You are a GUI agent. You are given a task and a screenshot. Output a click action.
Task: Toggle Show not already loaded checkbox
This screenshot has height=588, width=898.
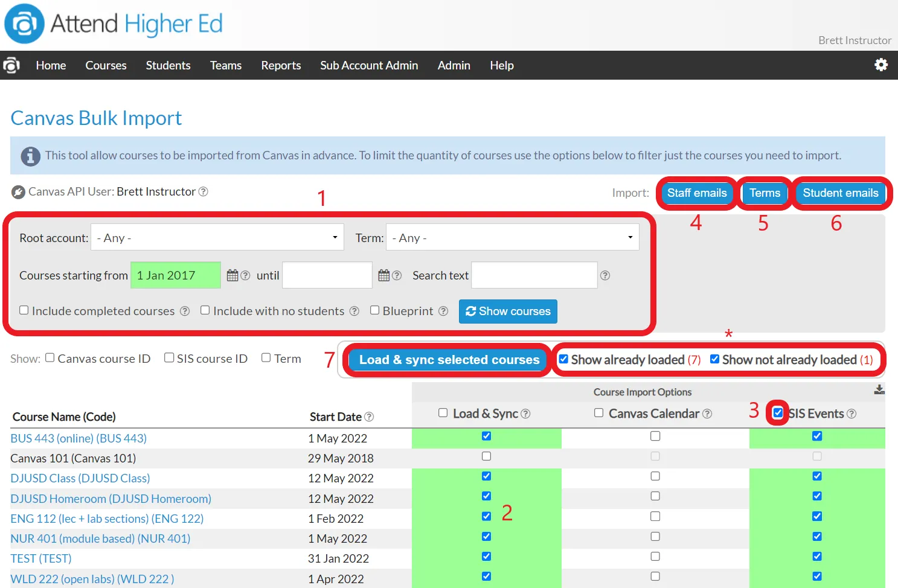pos(714,359)
